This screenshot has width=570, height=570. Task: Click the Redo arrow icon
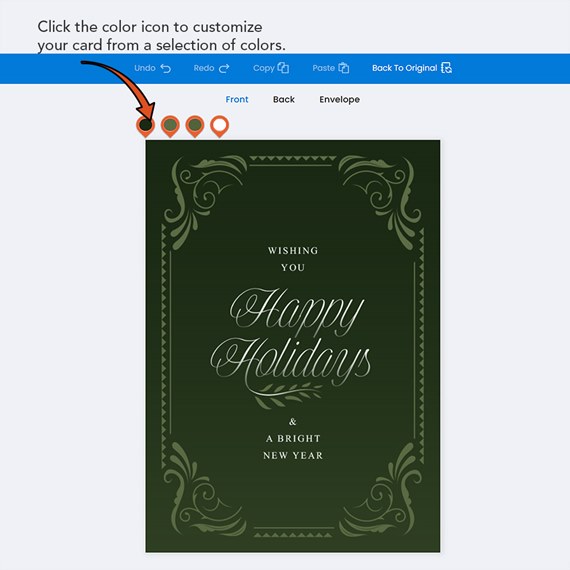[224, 68]
